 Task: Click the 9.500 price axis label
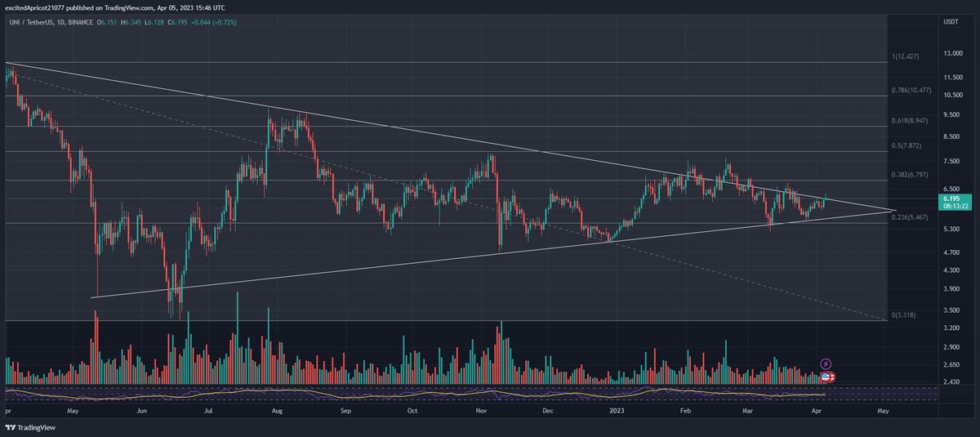pos(951,114)
